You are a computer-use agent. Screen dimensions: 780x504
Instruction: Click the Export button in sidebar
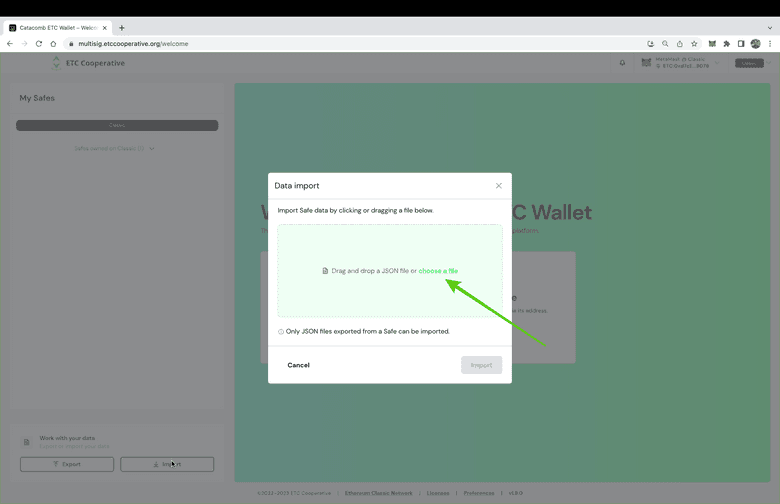coord(67,464)
